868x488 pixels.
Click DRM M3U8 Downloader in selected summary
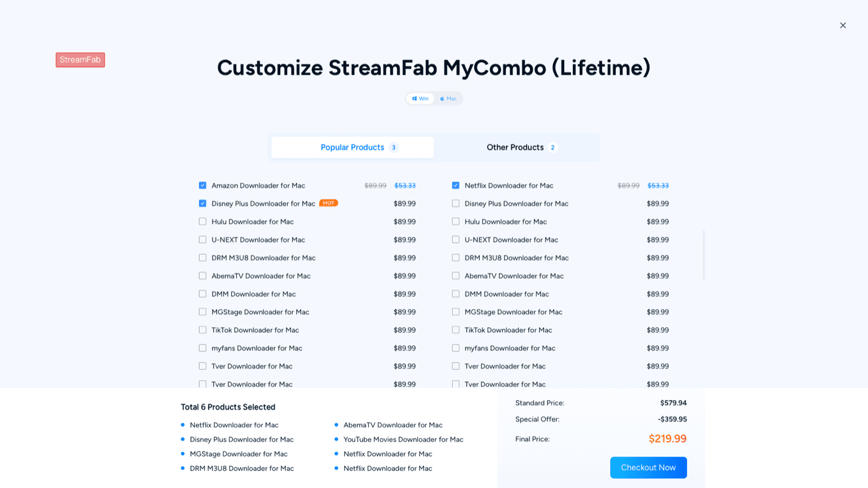242,468
